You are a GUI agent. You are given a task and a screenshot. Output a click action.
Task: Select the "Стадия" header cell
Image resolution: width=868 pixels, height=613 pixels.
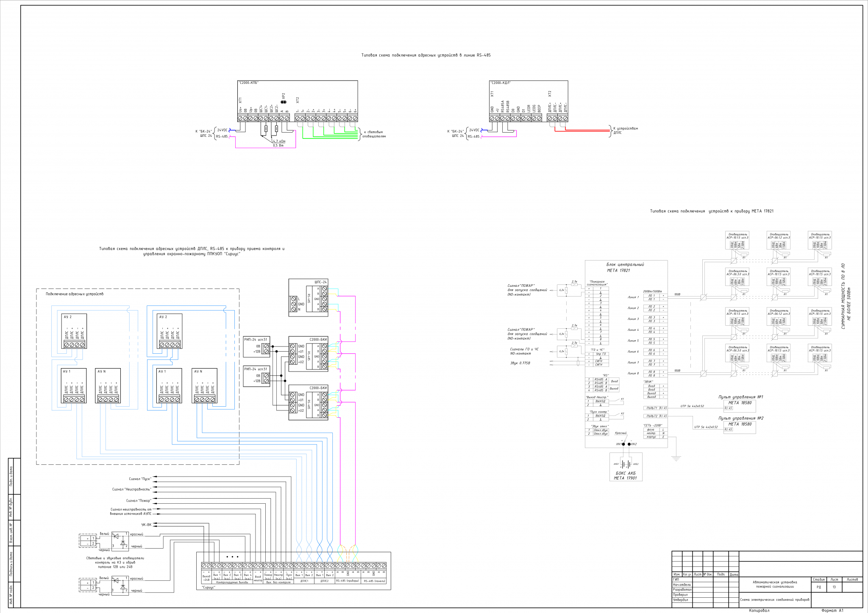(819, 580)
